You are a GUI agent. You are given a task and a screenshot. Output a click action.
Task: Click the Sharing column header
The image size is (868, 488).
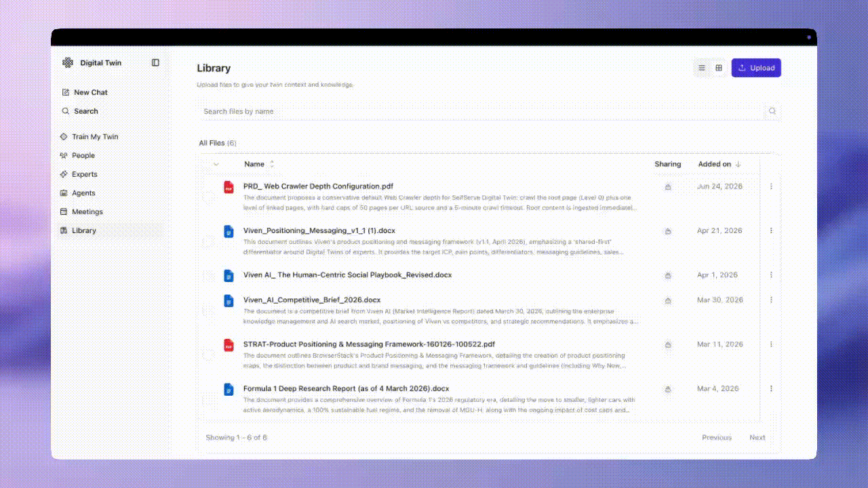[668, 164]
